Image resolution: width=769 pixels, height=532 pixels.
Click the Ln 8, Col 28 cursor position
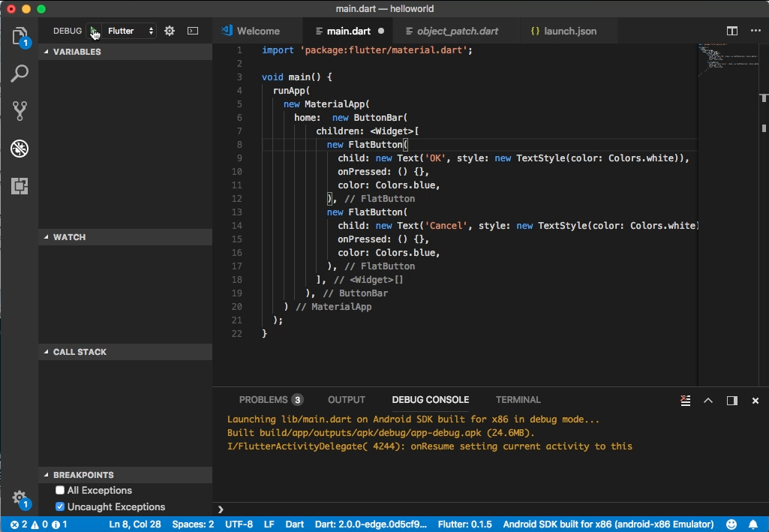135,524
